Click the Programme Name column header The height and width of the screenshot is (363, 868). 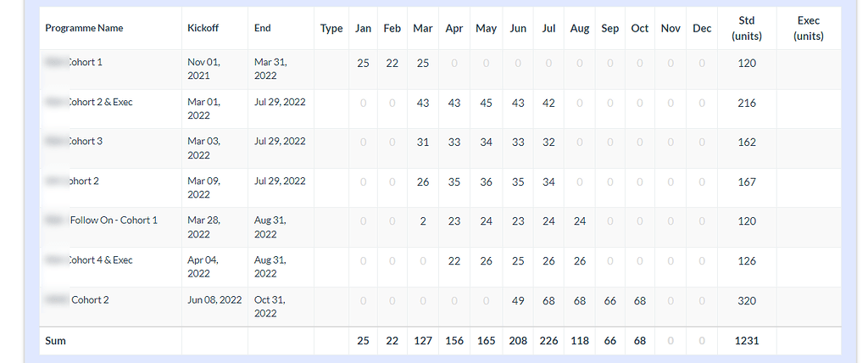pyautogui.click(x=84, y=28)
